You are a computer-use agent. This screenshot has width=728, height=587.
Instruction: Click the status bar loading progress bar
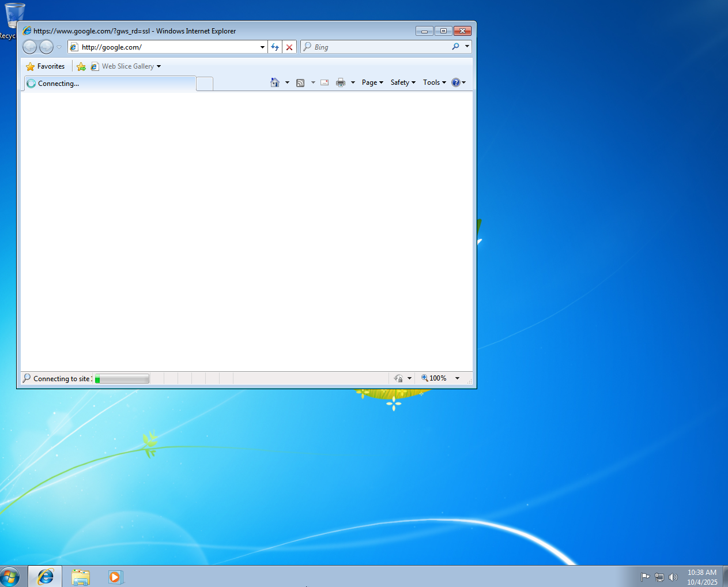click(122, 379)
